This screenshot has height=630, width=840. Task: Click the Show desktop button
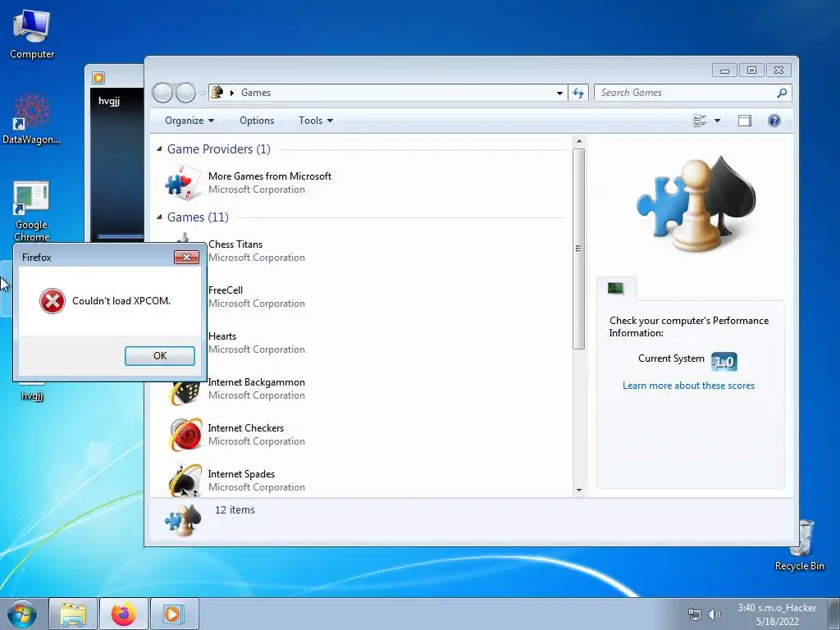pyautogui.click(x=833, y=614)
